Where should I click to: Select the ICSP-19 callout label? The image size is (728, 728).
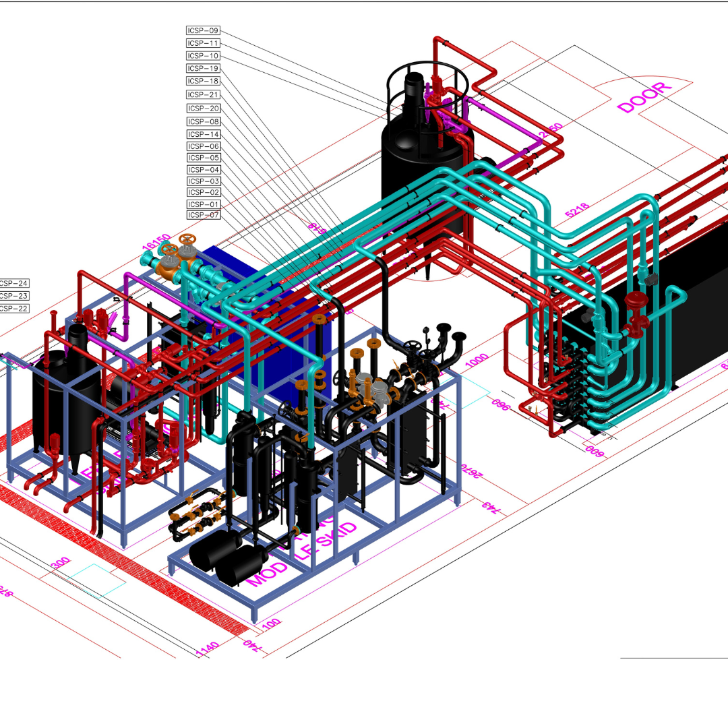coord(203,68)
